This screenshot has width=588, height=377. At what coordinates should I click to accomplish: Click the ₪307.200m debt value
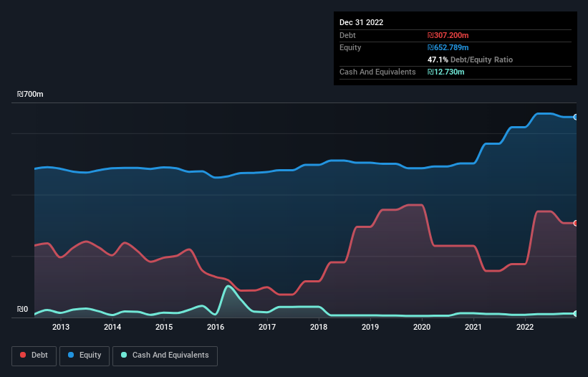tap(448, 35)
